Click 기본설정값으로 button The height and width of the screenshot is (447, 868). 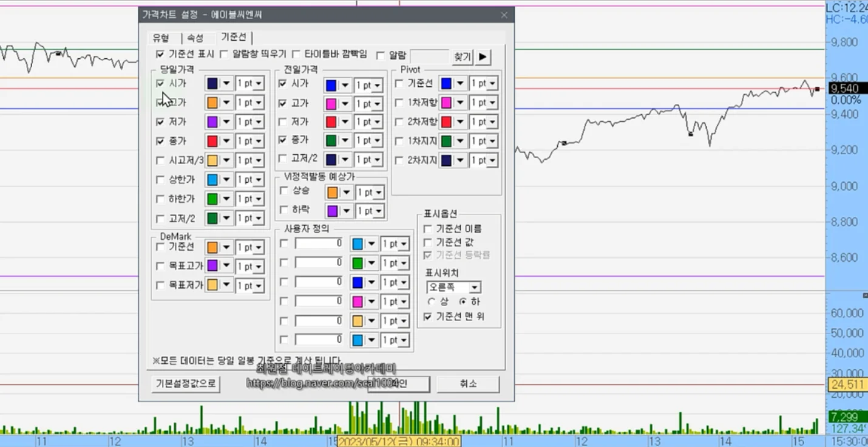point(185,384)
